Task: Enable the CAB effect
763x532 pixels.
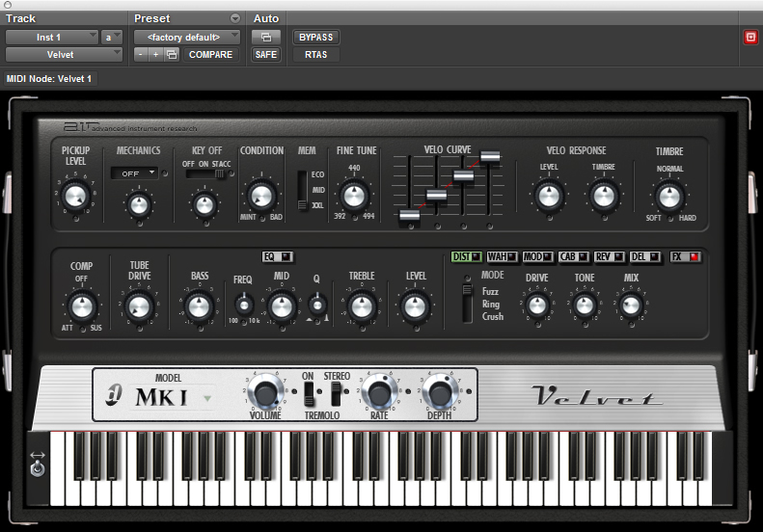Action: [573, 256]
